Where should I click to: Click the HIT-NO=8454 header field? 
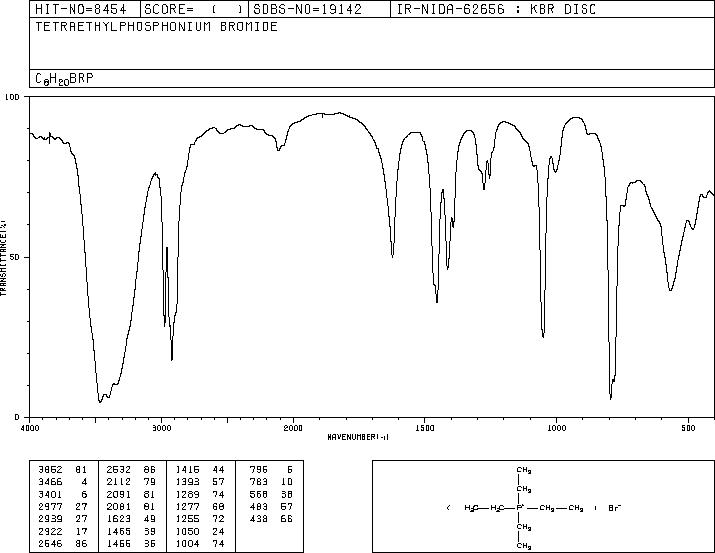[85, 9]
